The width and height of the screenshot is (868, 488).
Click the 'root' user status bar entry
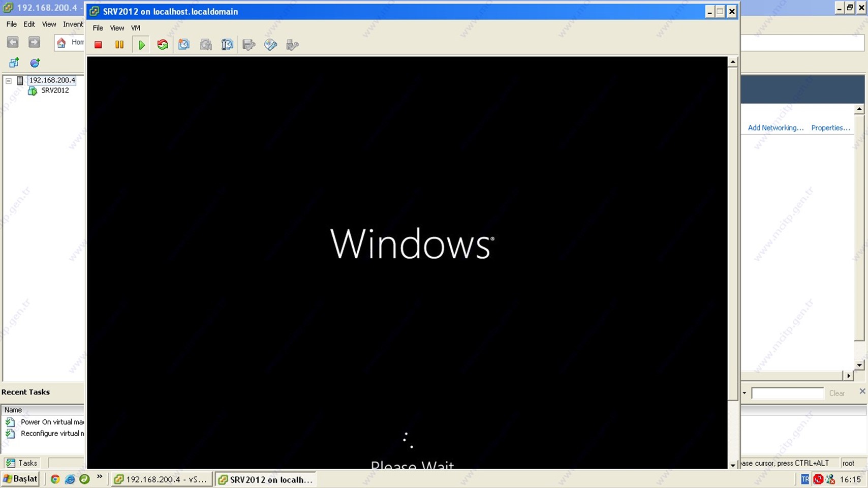pos(848,463)
